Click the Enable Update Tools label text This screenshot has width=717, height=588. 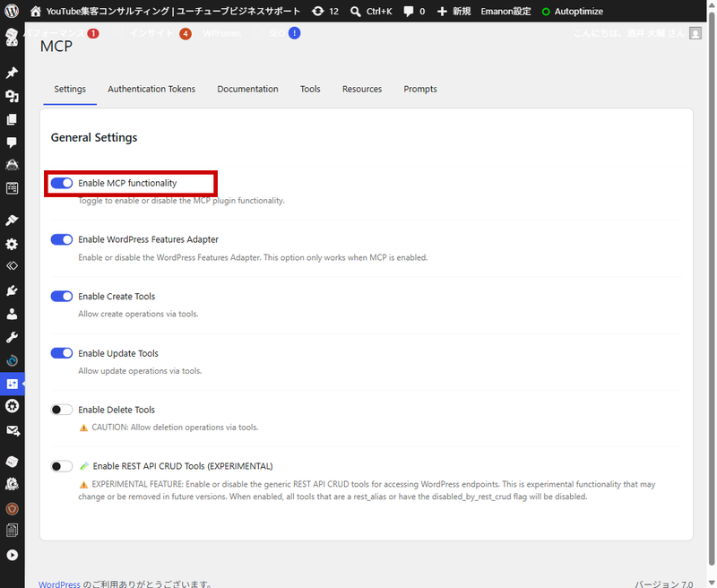pos(118,353)
